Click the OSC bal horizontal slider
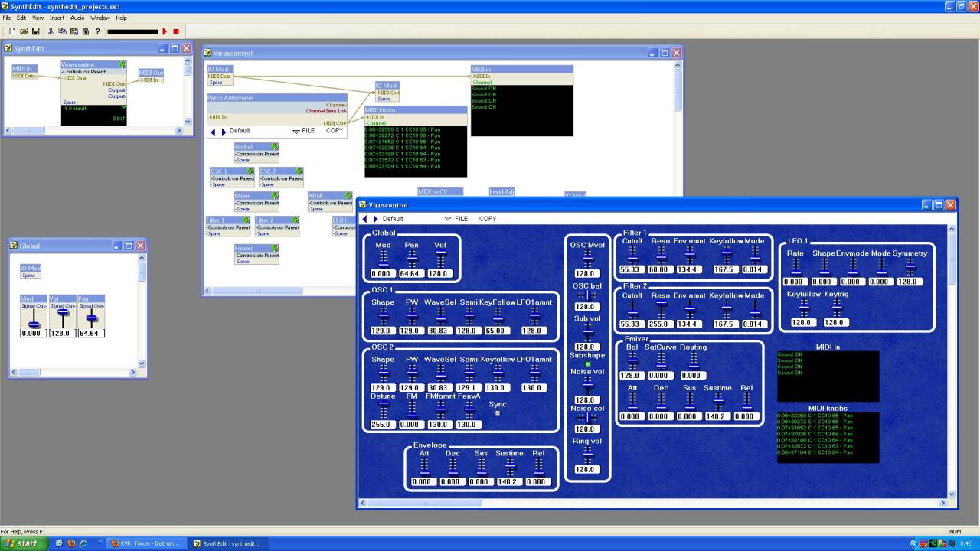This screenshot has width=980, height=551. (587, 295)
